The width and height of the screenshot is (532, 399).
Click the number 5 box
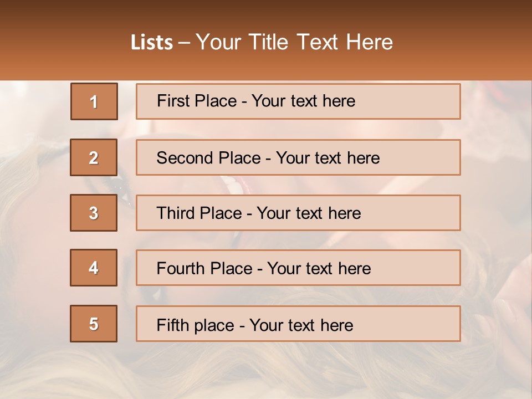click(94, 324)
